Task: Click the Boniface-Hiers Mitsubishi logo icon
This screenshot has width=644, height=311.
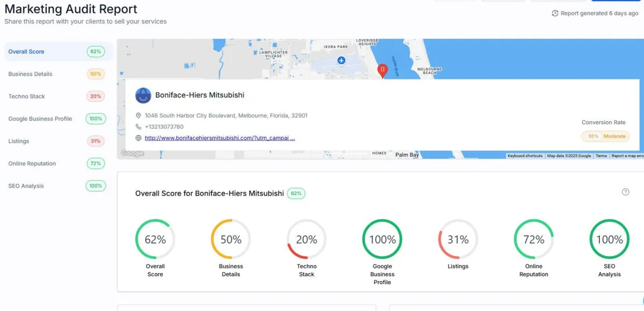Action: 143,95
